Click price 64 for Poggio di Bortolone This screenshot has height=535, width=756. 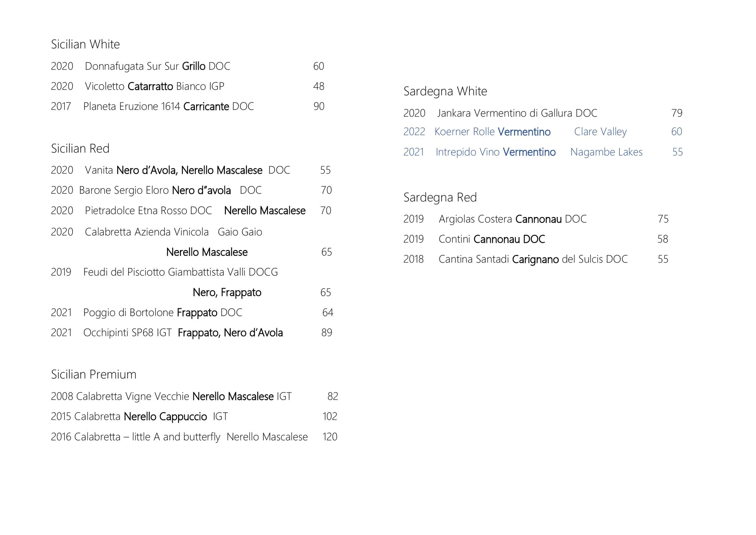point(328,312)
